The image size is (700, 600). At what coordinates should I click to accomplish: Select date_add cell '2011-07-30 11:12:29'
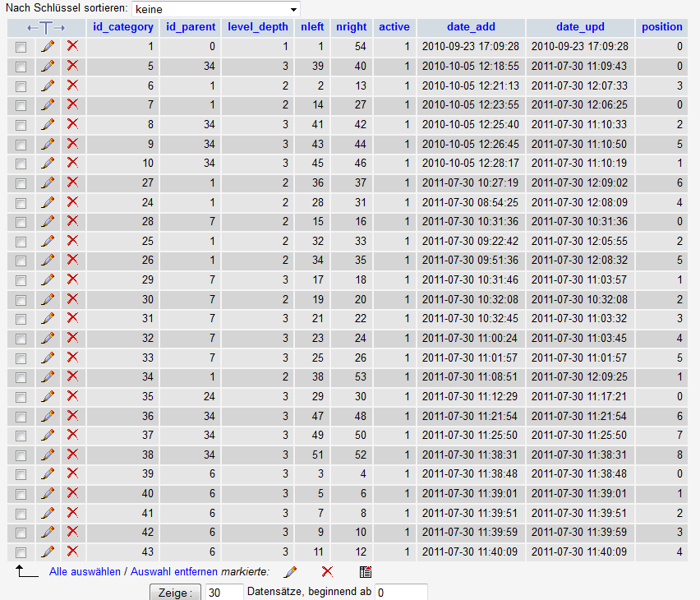(x=471, y=397)
